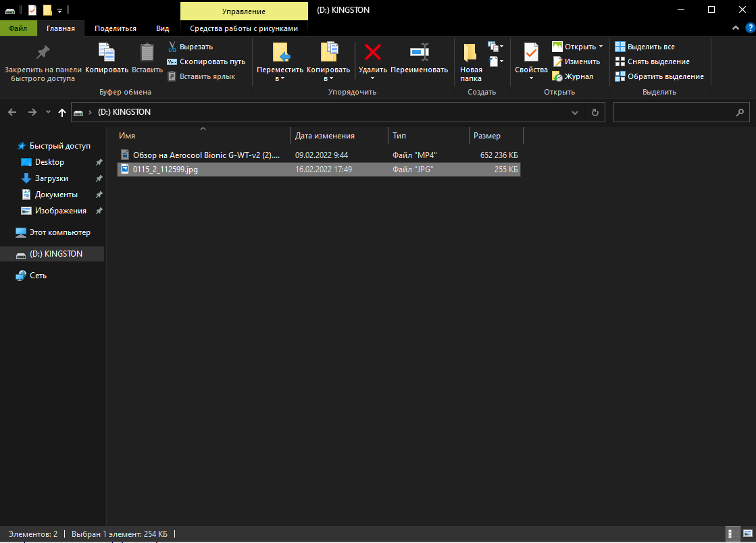This screenshot has height=543, width=756.
Task: Go up one folder level
Action: [x=62, y=112]
